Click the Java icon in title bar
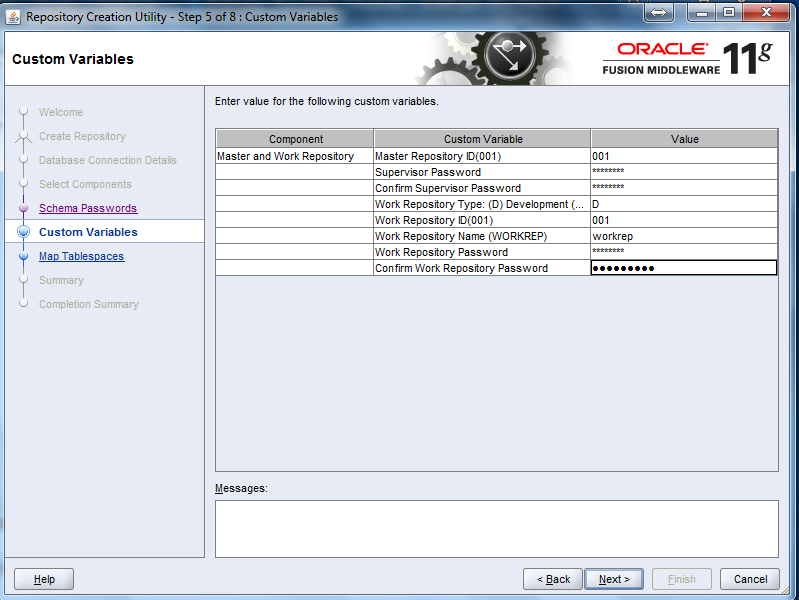This screenshot has width=799, height=600. (x=13, y=17)
